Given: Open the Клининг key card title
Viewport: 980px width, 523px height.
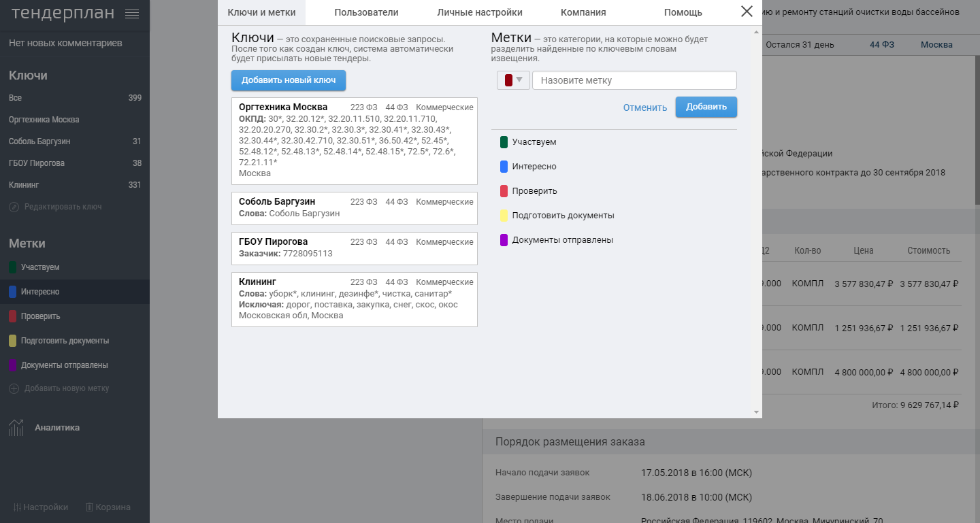Looking at the screenshot, I should [257, 282].
